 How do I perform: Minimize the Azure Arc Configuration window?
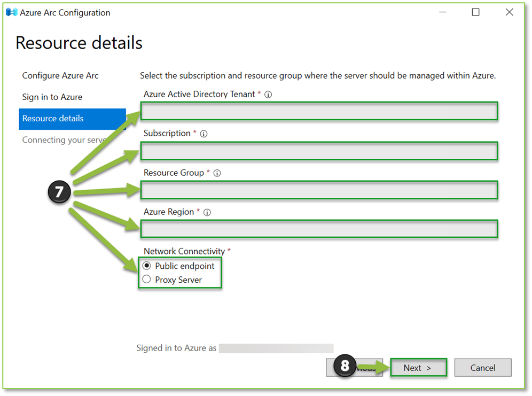tap(442, 12)
